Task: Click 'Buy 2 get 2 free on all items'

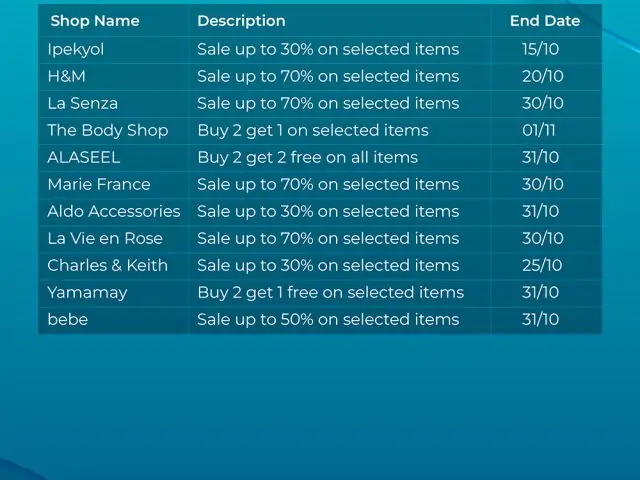Action: (308, 158)
